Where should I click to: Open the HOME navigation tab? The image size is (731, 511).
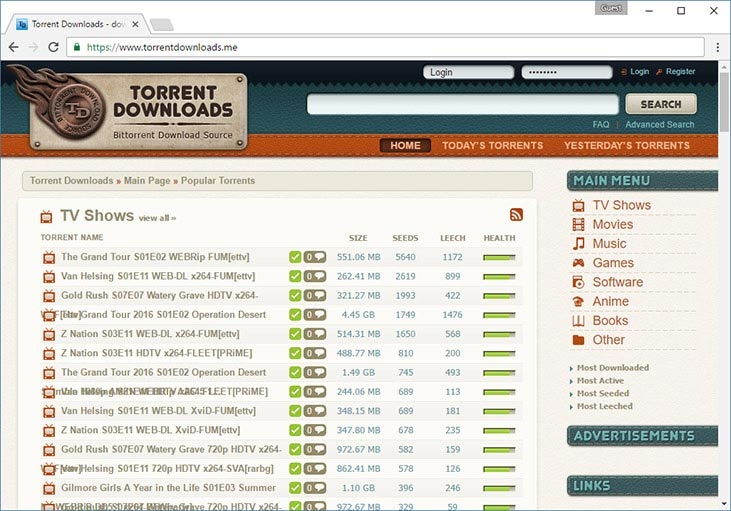tap(405, 145)
